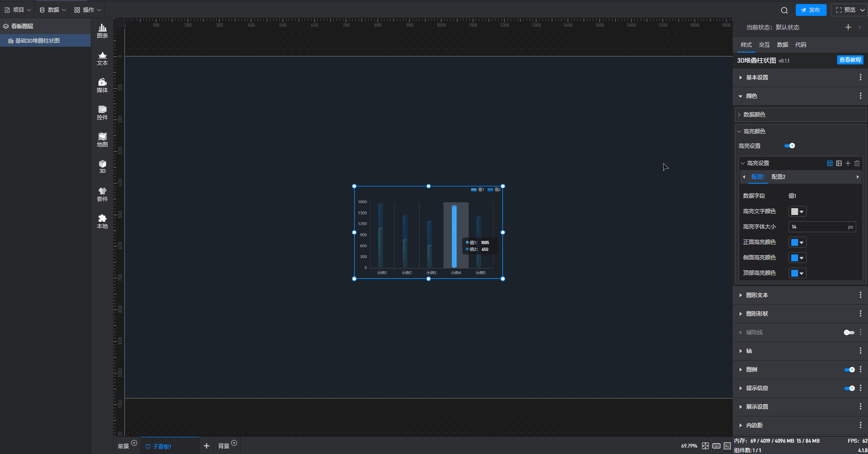The width and height of the screenshot is (868, 454).
Task: Open the 3D components icon
Action: coord(102,166)
